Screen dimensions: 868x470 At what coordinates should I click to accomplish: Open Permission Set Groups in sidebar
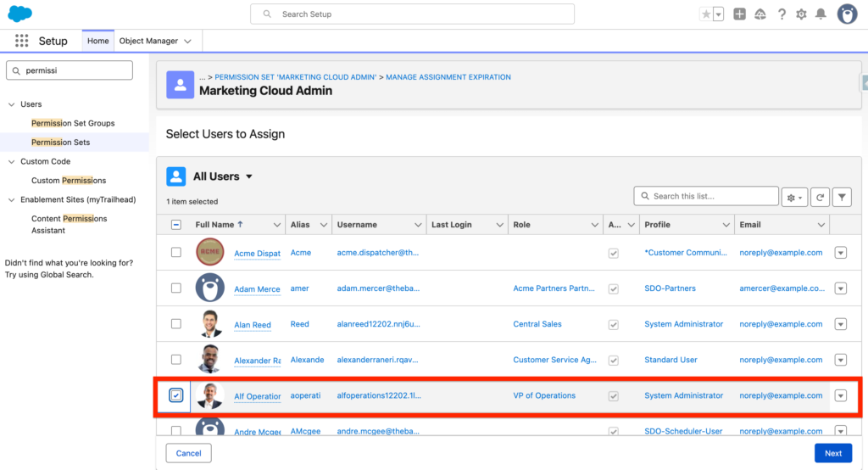click(73, 123)
